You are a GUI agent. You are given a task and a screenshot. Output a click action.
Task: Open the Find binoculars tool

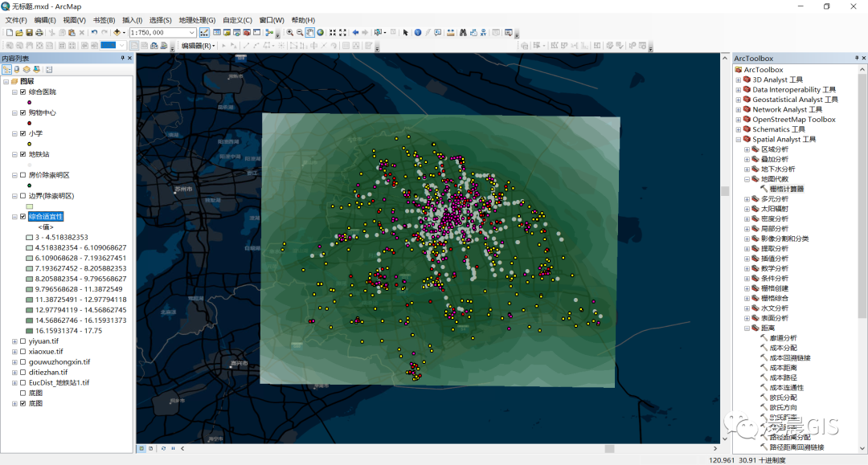[464, 33]
